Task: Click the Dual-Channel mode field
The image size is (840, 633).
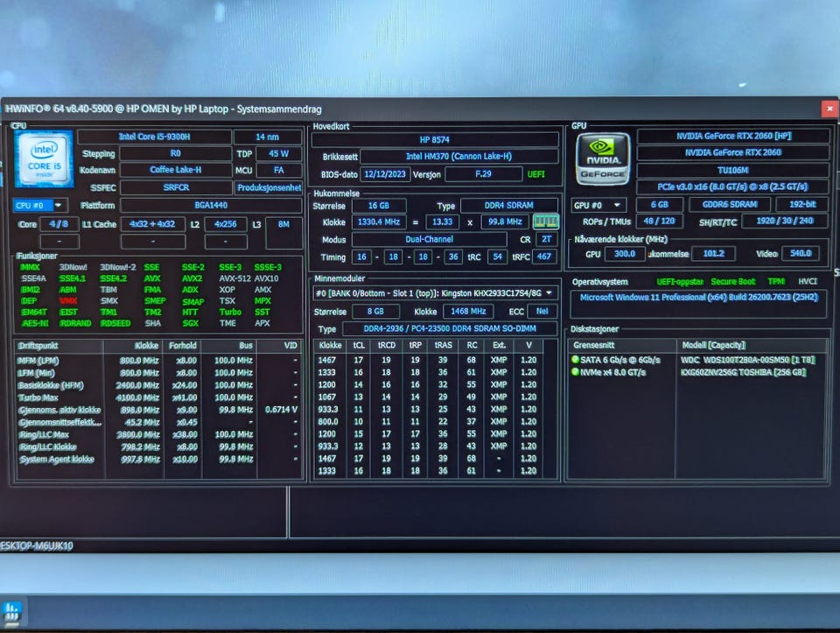Action: coord(429,240)
